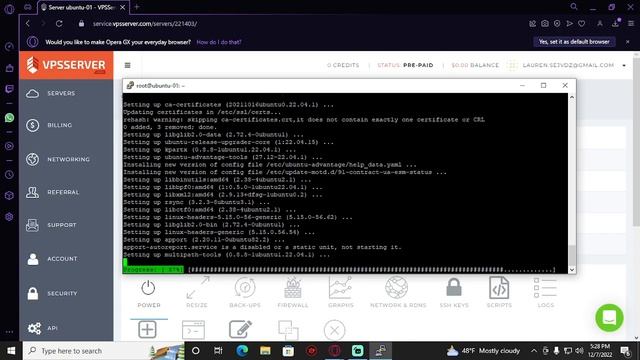
Task: Click the Type here to search box
Action: point(104,351)
